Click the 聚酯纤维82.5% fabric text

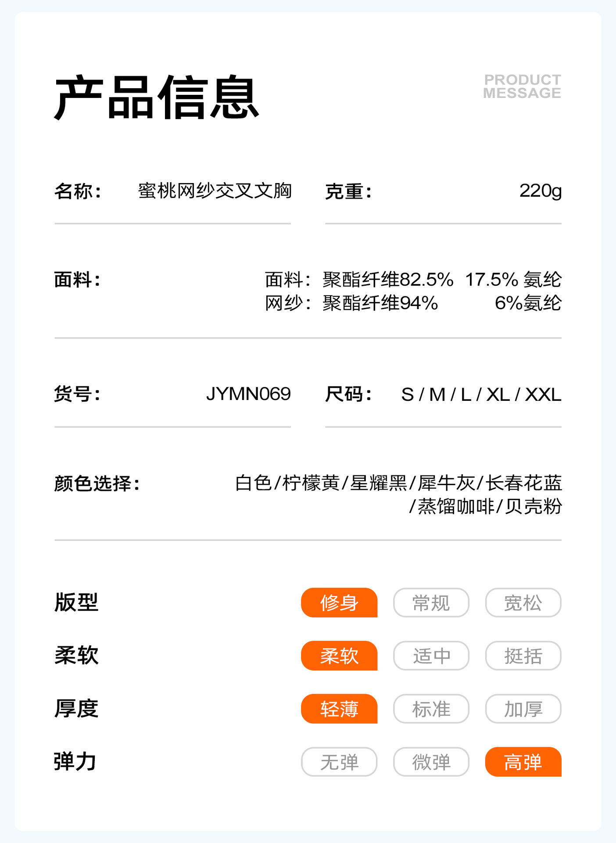(388, 280)
